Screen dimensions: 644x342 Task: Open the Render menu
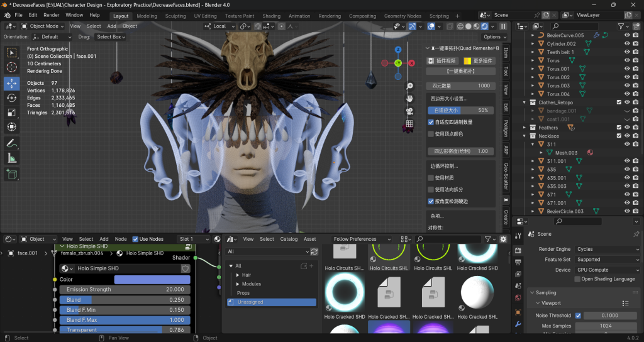[x=52, y=15]
